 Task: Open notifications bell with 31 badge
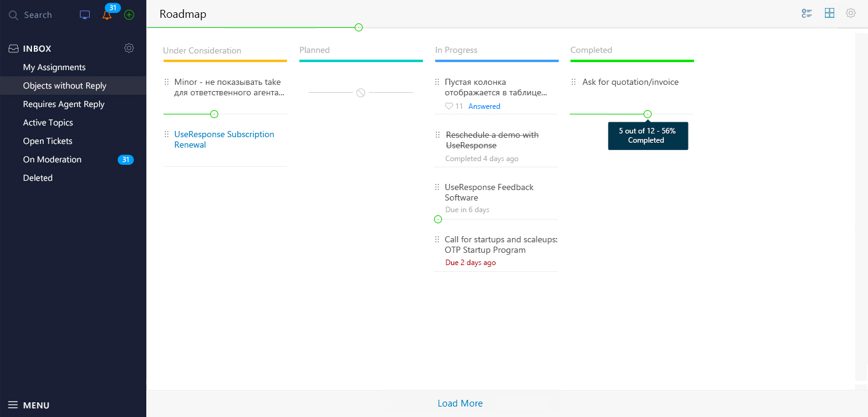pos(107,15)
